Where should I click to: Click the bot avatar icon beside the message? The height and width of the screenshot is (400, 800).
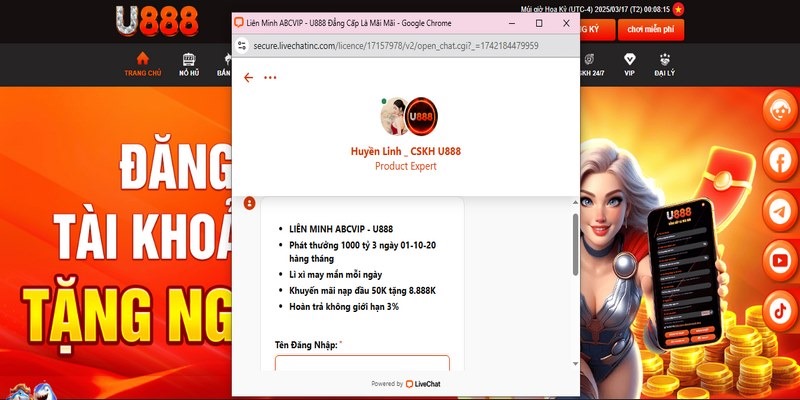[249, 203]
